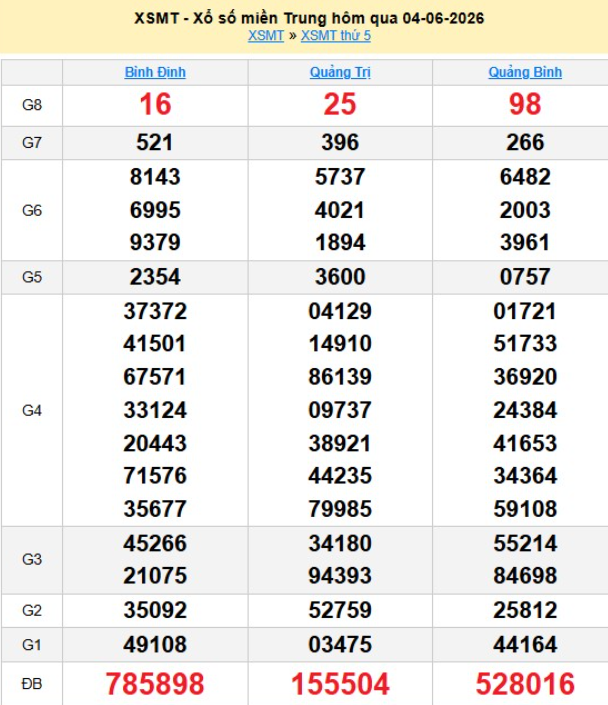Click G6 number 5737

pyautogui.click(x=340, y=177)
